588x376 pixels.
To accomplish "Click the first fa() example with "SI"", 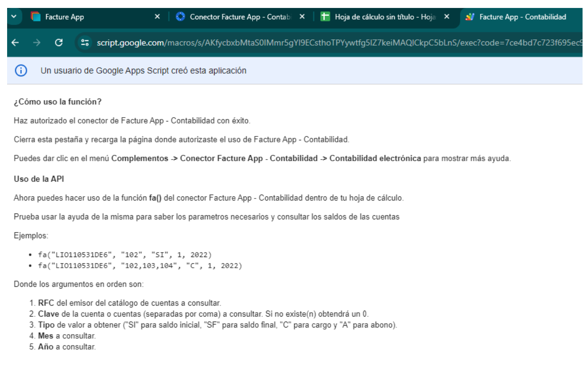I will 125,255.
